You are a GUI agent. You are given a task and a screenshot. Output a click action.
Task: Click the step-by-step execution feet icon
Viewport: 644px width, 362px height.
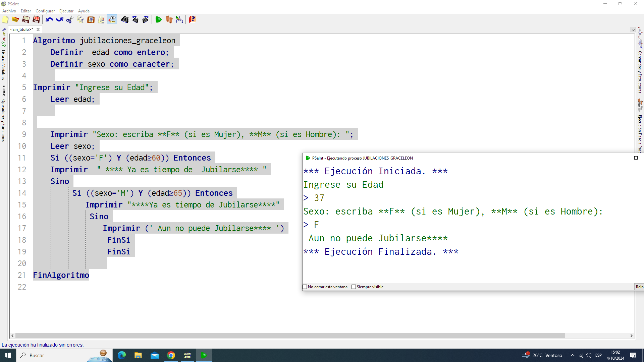pyautogui.click(x=169, y=20)
